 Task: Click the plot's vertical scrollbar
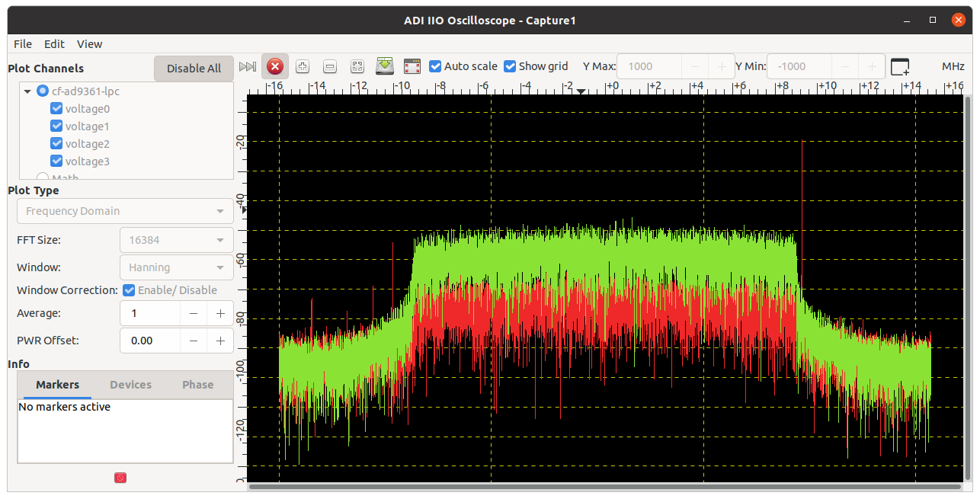coord(969,289)
